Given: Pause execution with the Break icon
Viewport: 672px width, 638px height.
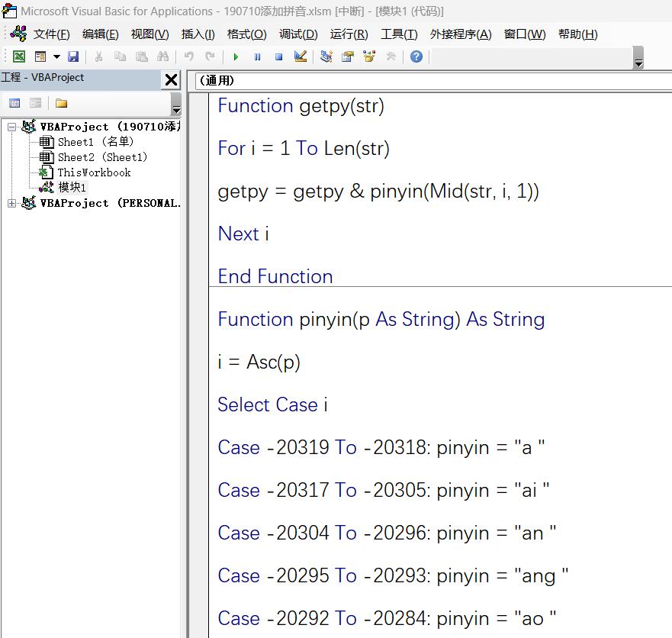Looking at the screenshot, I should pyautogui.click(x=257, y=56).
